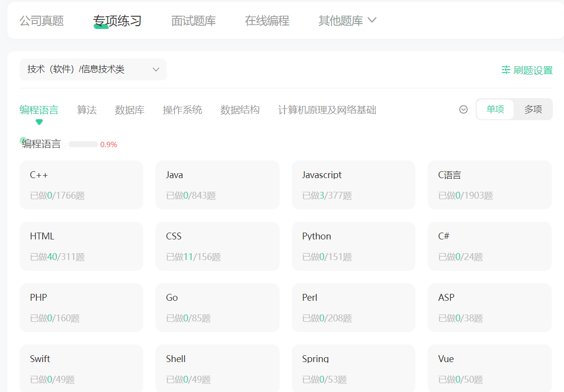
Task: Open the C语言 practice card
Action: [489, 185]
